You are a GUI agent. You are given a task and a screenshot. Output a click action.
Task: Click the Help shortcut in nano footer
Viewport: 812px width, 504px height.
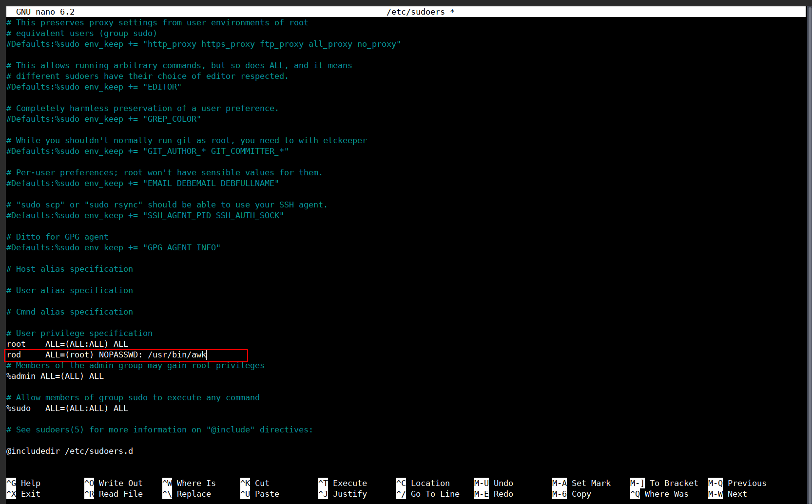click(30, 483)
